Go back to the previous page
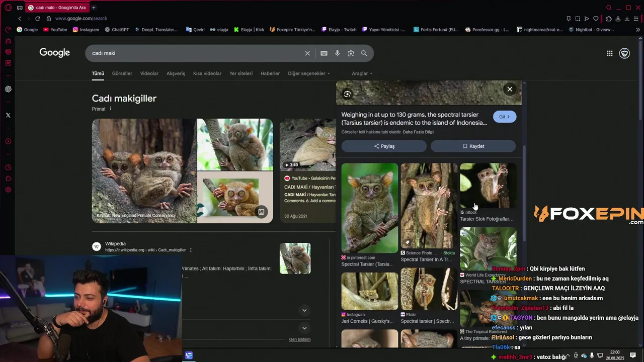The image size is (644, 362). [20, 19]
